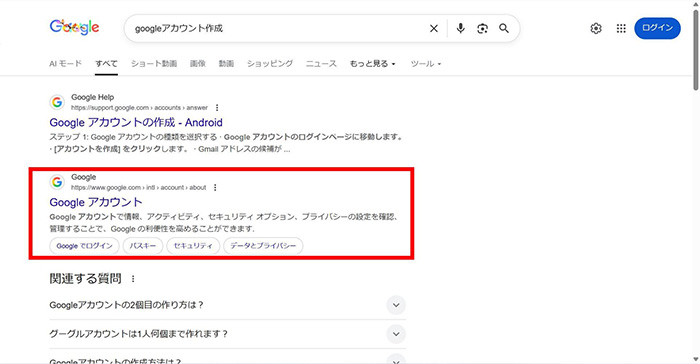Select the すべて tab
The width and height of the screenshot is (700, 364).
click(106, 63)
